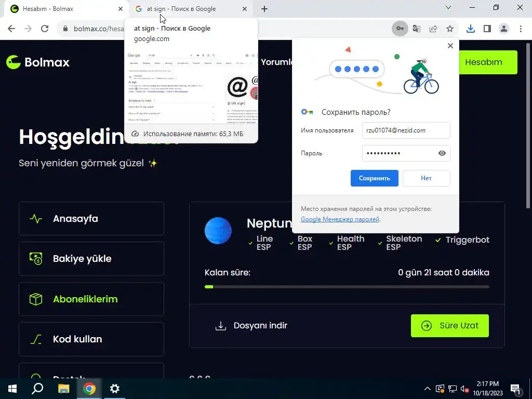The width and height of the screenshot is (532, 399).
Task: Click the Google tab preview thumbnail
Action: 191,87
